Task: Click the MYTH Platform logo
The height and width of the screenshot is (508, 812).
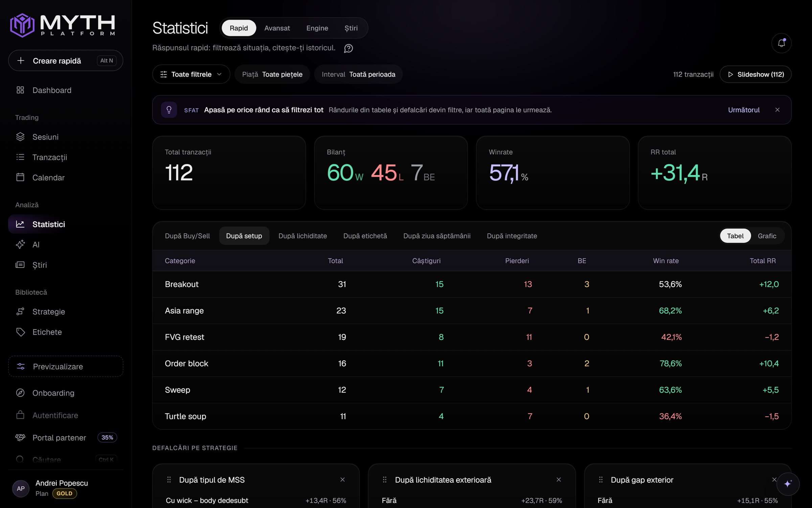Action: (x=63, y=25)
